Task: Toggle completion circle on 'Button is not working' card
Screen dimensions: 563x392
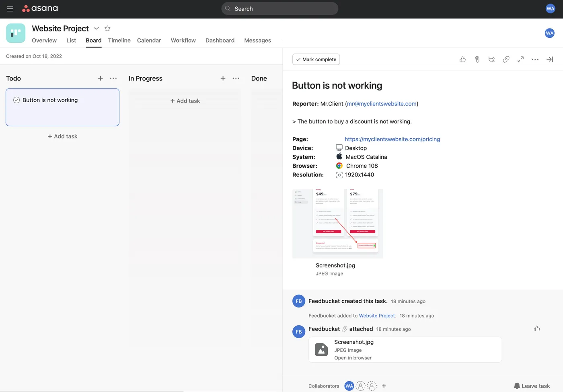Action: [x=16, y=100]
